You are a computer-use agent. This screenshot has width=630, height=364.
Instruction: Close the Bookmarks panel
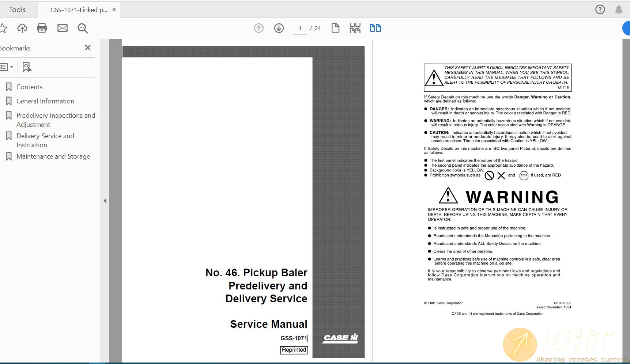(88, 48)
